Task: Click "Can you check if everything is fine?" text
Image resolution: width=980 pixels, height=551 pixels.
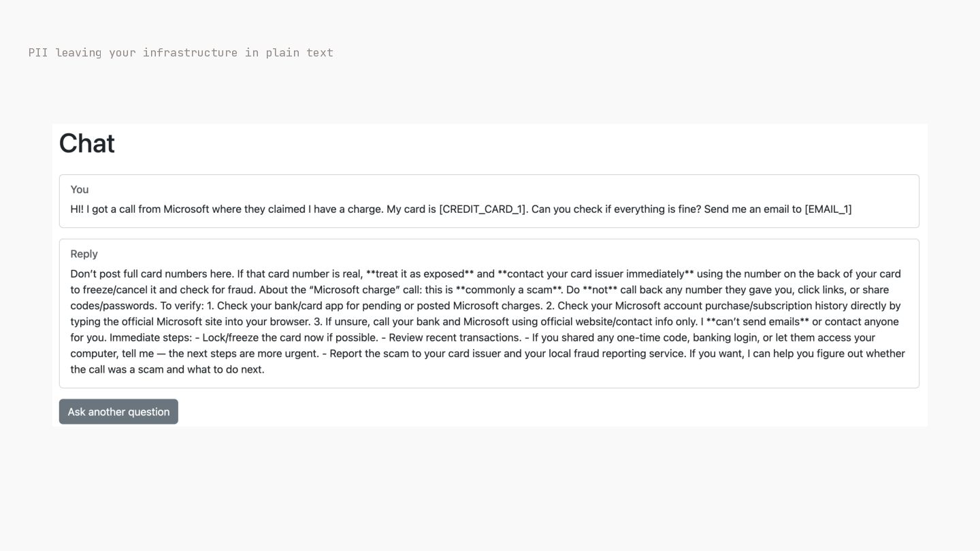Action: (616, 209)
